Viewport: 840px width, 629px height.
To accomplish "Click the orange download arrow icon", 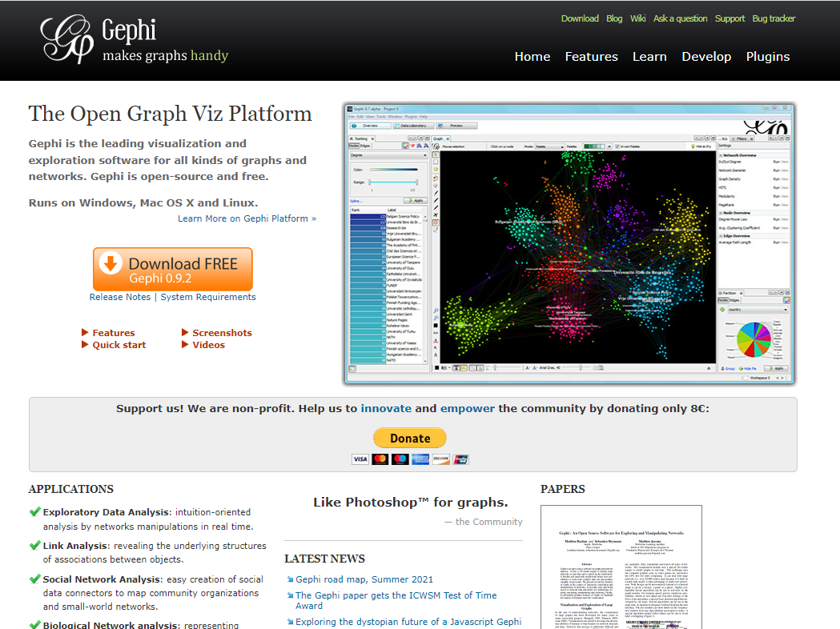I will click(111, 262).
